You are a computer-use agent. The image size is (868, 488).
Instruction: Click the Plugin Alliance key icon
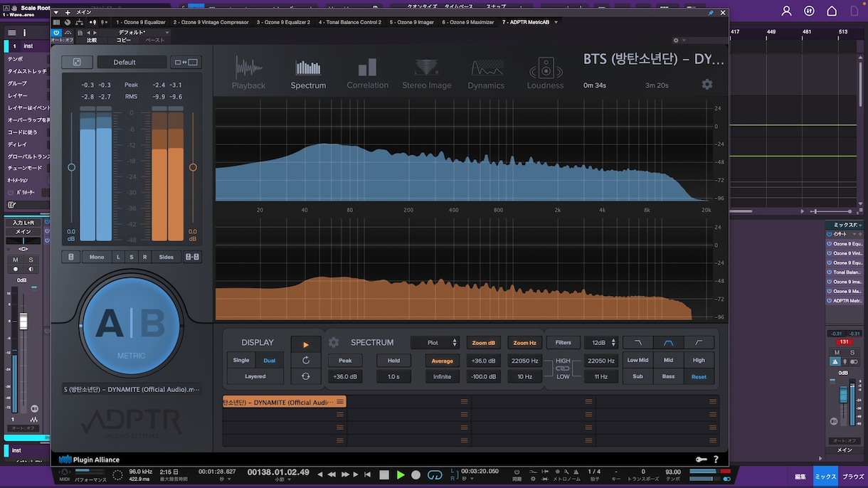[x=702, y=460]
